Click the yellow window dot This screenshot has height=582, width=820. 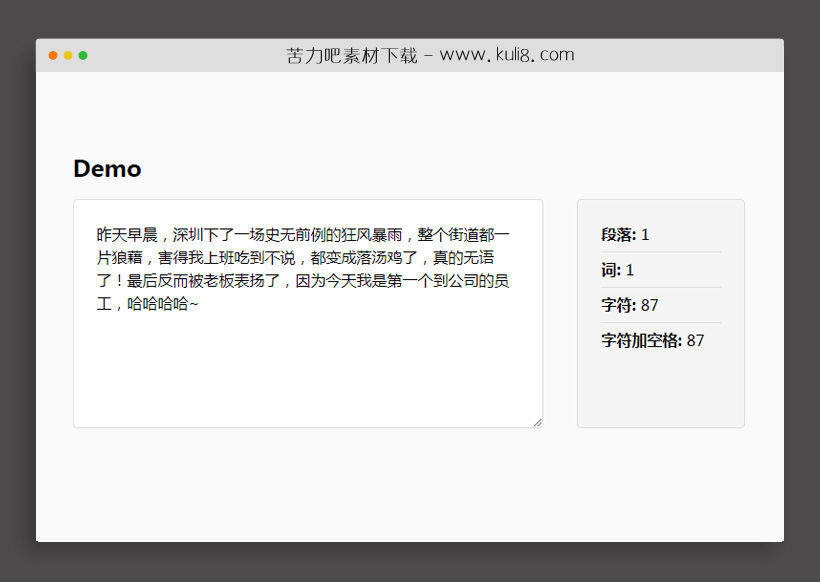[x=66, y=56]
